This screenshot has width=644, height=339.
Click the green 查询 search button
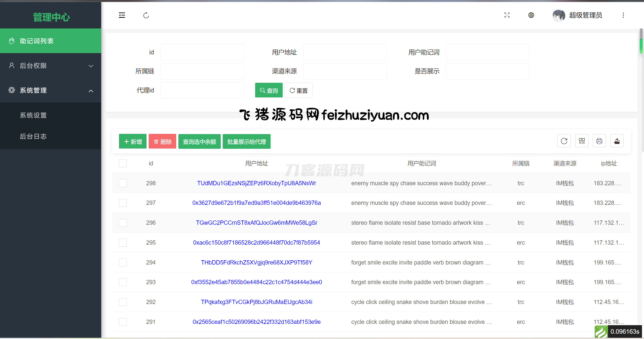(x=269, y=90)
